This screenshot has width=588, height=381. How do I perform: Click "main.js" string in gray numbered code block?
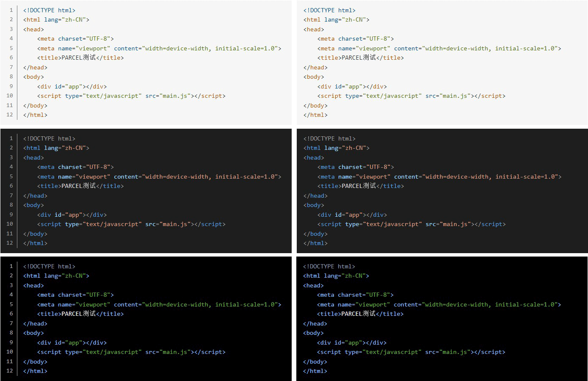pyautogui.click(x=175, y=224)
